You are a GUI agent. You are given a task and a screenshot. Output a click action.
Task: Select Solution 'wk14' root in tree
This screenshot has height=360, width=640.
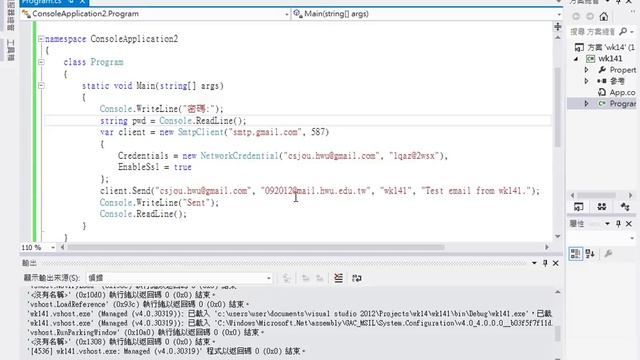point(604,47)
